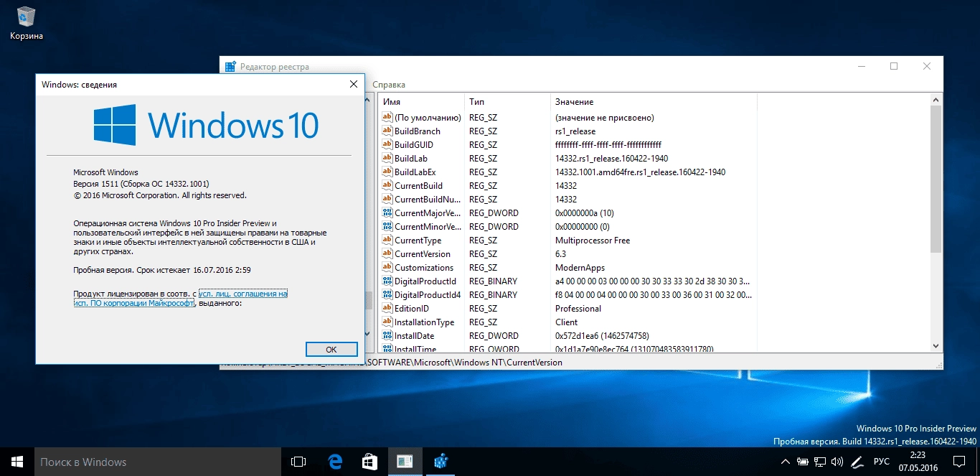980x476 pixels.
Task: Click the 0x572d1ea6 (1462574758) value
Action: click(602, 336)
